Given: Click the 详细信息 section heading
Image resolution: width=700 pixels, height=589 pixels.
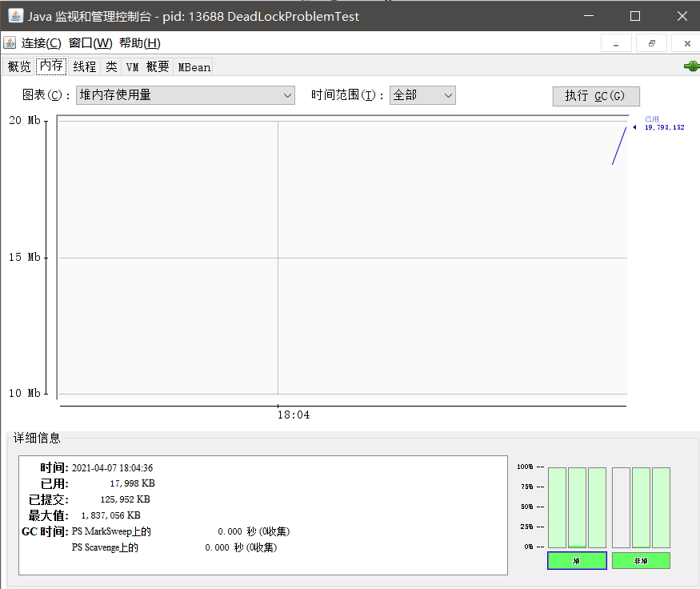Looking at the screenshot, I should 37,438.
